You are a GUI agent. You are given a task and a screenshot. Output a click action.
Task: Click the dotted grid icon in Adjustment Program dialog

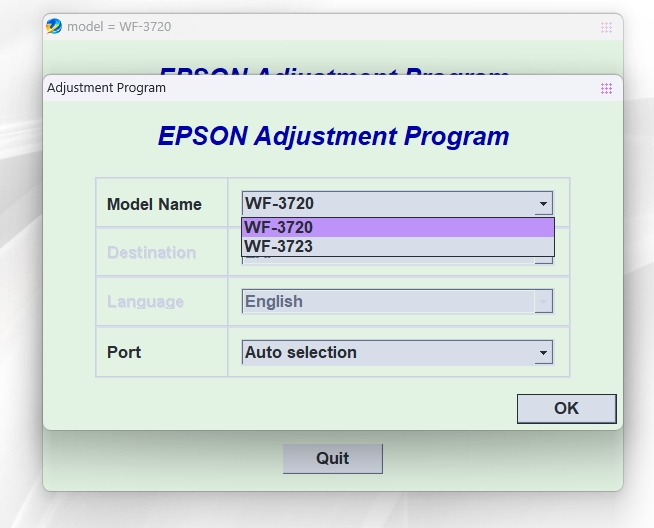coord(606,88)
